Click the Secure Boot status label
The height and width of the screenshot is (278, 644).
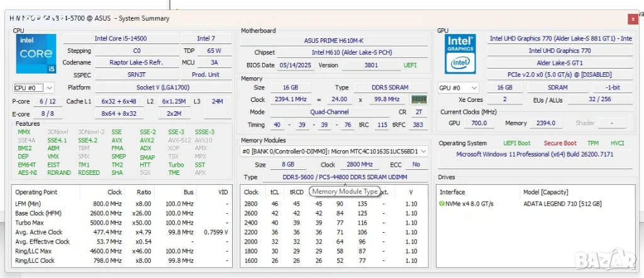click(560, 143)
